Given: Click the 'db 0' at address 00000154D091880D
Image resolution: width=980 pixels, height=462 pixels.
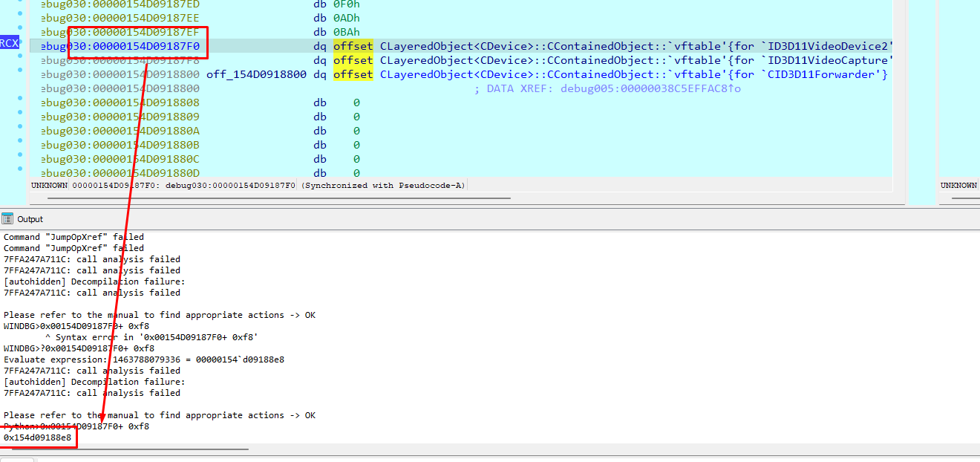Looking at the screenshot, I should pyautogui.click(x=336, y=173).
